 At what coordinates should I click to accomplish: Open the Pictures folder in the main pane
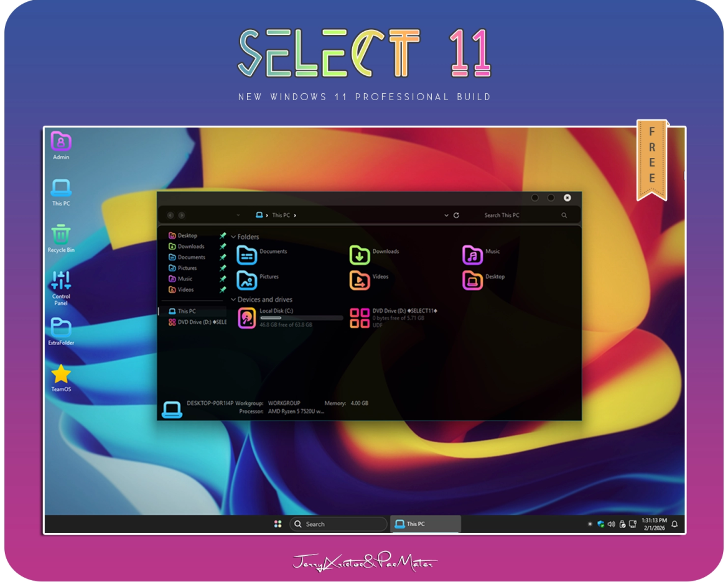point(247,280)
